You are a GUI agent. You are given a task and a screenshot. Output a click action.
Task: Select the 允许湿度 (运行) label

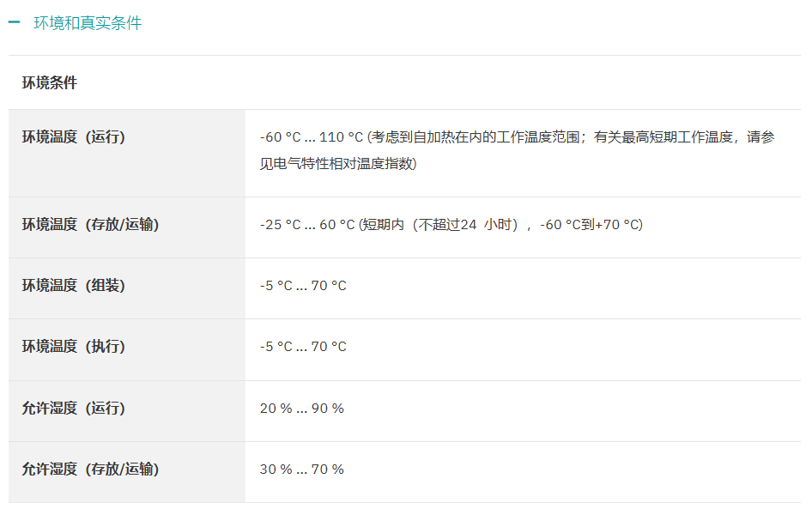pos(74,409)
